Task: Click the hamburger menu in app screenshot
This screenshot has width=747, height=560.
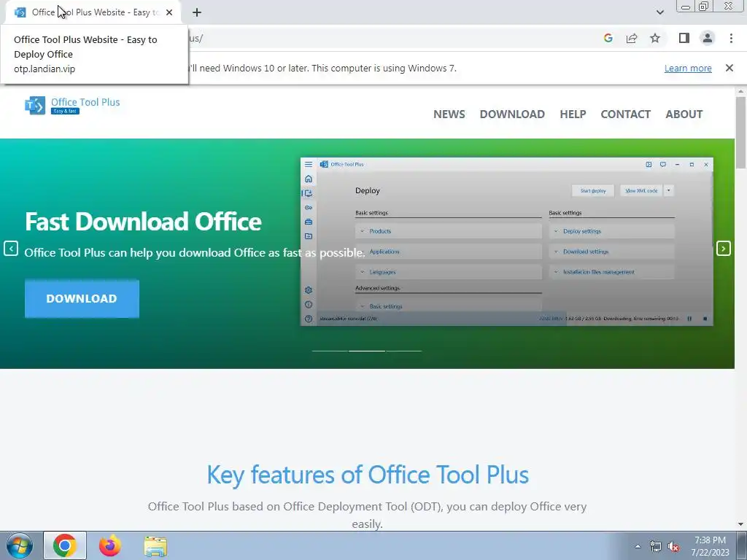Action: point(309,164)
